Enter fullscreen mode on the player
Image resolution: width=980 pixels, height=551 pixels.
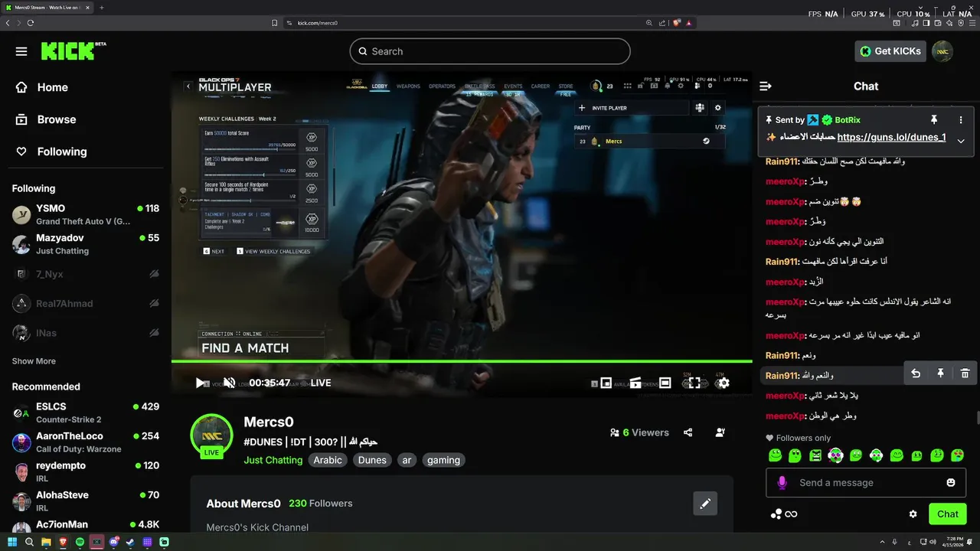coord(694,383)
